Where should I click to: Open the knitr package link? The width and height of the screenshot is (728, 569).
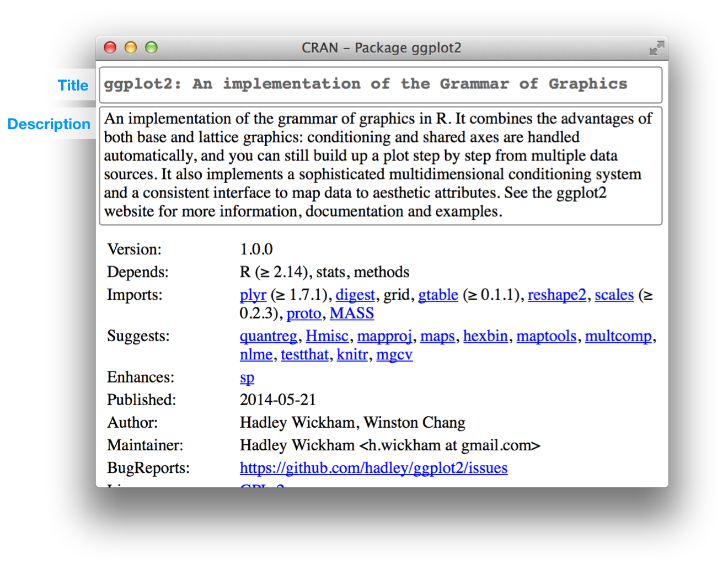(x=352, y=354)
